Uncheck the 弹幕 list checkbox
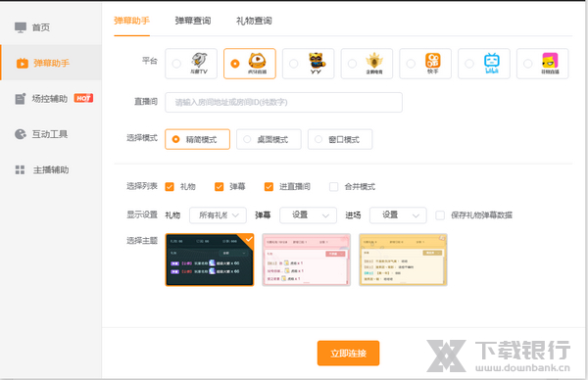Image resolution: width=588 pixels, height=380 pixels. coord(219,187)
